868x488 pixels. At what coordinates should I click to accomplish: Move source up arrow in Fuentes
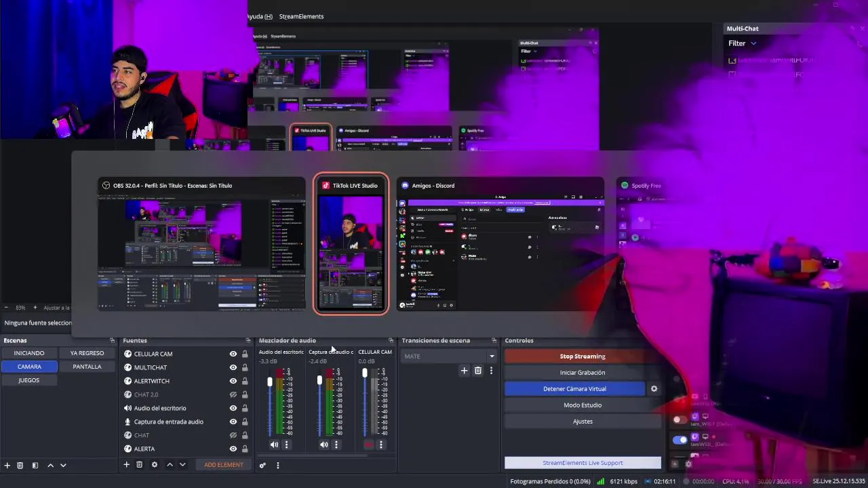(x=170, y=464)
